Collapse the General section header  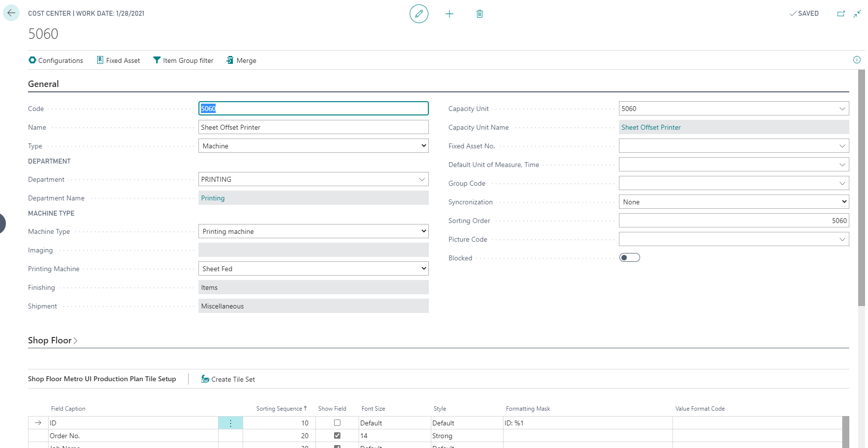coord(43,84)
